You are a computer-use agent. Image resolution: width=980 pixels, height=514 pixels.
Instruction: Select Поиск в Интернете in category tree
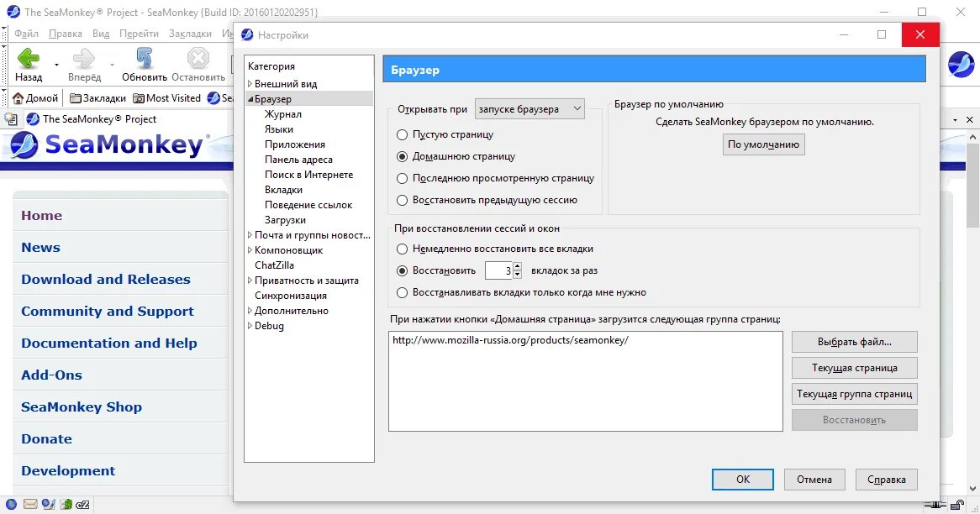pos(308,174)
